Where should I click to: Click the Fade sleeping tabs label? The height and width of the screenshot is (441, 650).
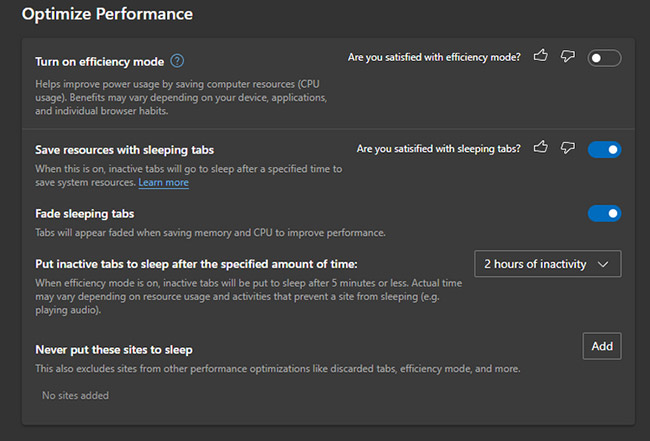[x=85, y=214]
